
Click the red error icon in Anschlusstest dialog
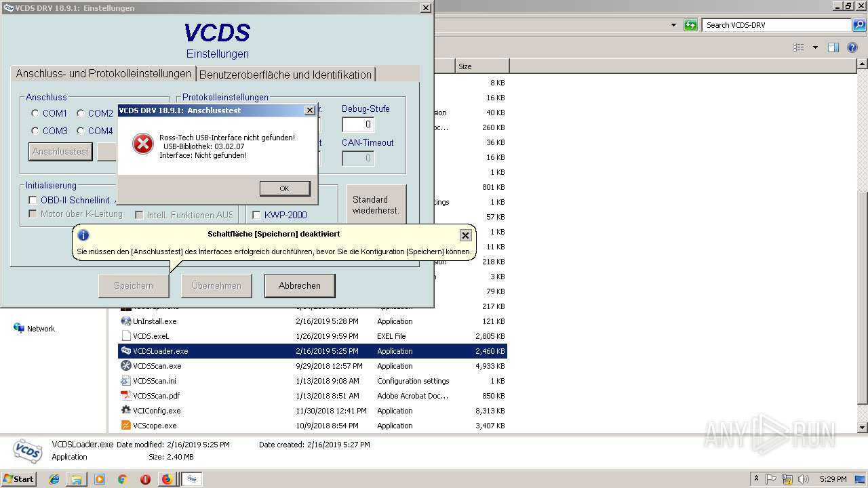142,144
